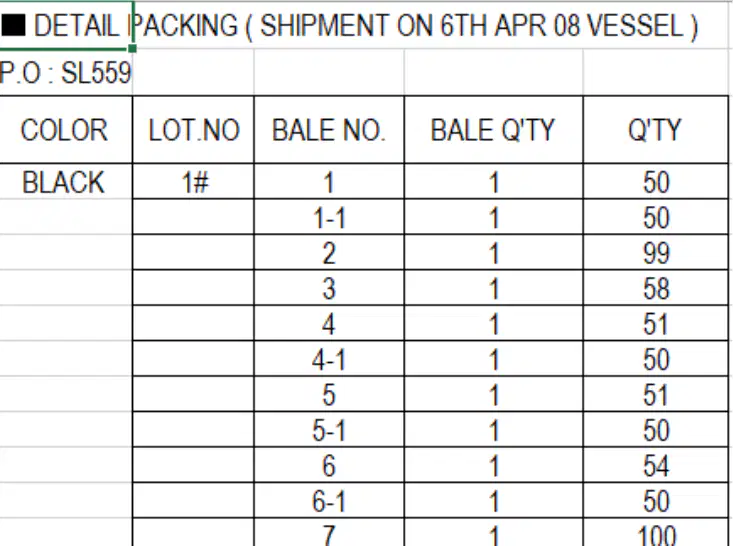Click the quantity cell showing 58
The height and width of the screenshot is (546, 733).
tap(656, 288)
